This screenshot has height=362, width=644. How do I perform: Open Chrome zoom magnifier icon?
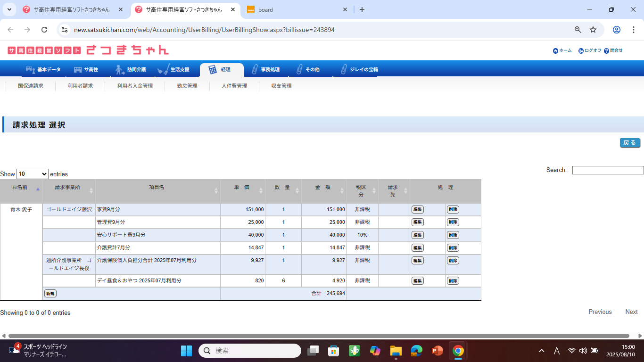click(x=578, y=30)
